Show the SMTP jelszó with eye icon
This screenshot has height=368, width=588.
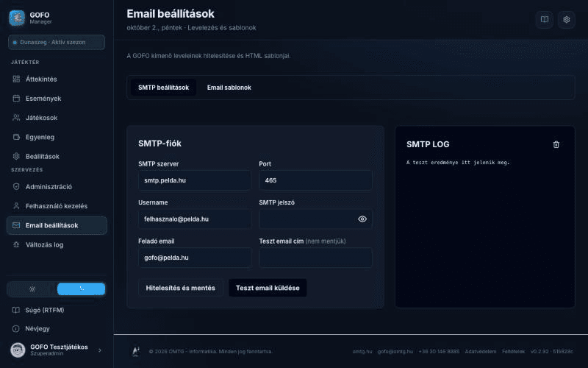pyautogui.click(x=362, y=219)
